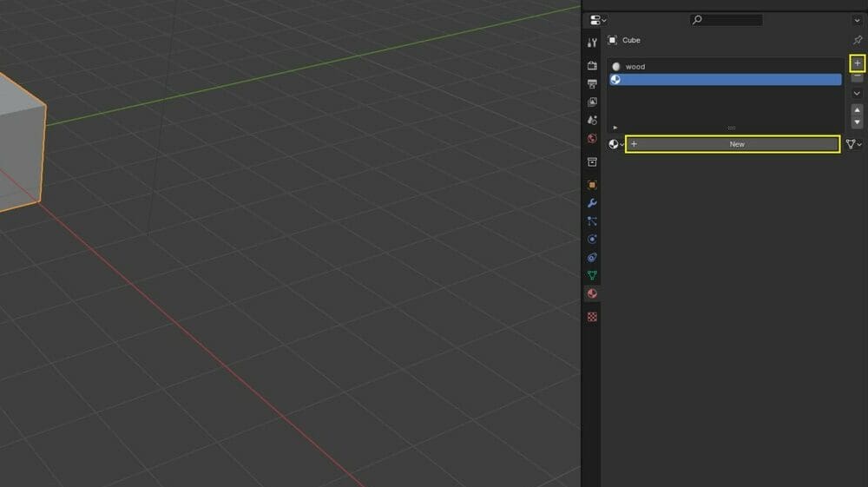The height and width of the screenshot is (487, 868).
Task: Click the selected cube in viewport
Action: point(19,149)
